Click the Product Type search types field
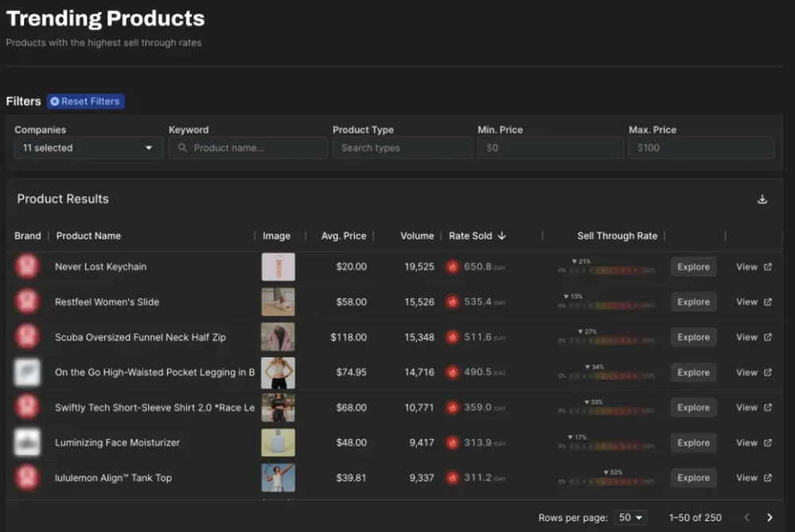The width and height of the screenshot is (795, 532). [402, 148]
